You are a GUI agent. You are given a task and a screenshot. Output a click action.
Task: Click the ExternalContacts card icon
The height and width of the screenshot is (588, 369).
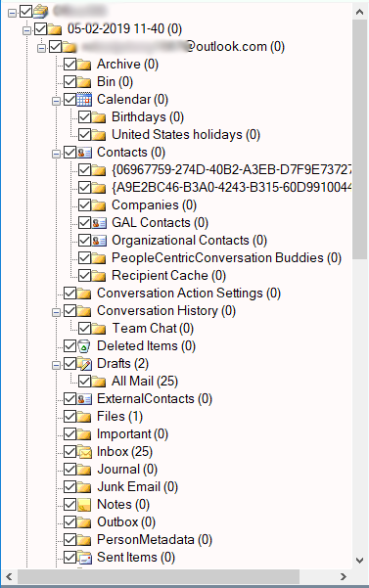(84, 399)
